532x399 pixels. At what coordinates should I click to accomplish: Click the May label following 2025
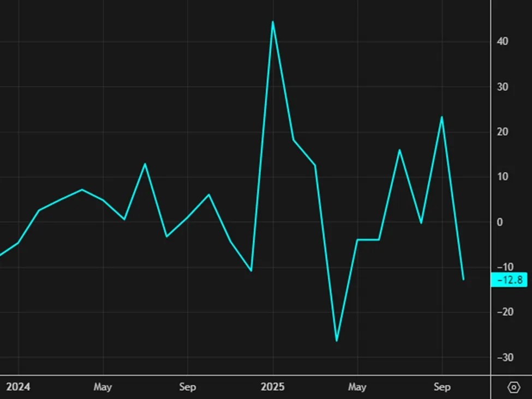(357, 387)
